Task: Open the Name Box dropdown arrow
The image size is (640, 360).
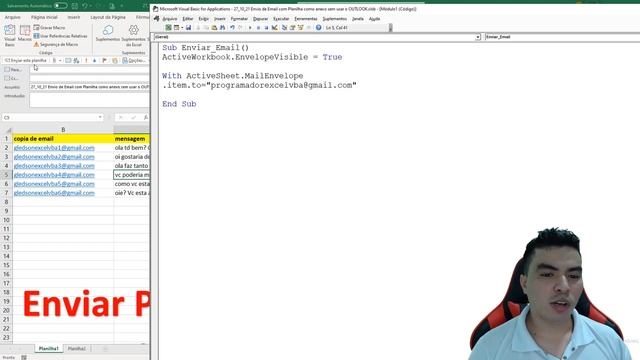Action: pyautogui.click(x=100, y=118)
